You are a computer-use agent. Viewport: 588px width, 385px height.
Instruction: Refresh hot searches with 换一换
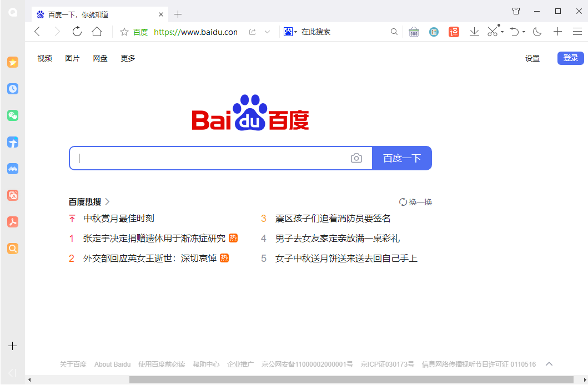coord(415,202)
